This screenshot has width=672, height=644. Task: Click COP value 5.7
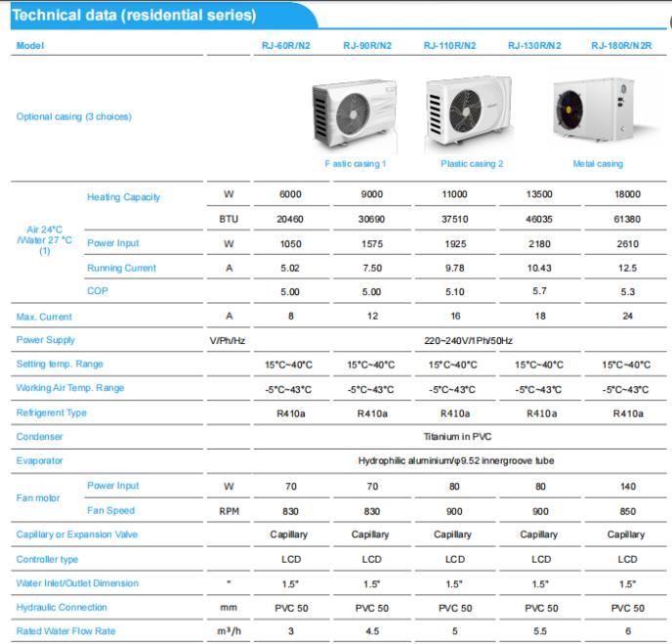click(x=539, y=290)
